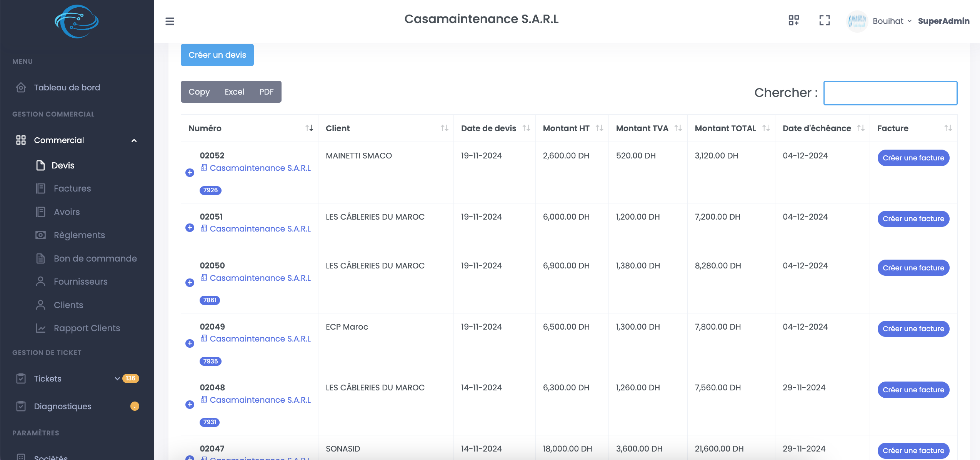This screenshot has height=460, width=980.
Task: Create invoice for devis 02051
Action: click(913, 219)
